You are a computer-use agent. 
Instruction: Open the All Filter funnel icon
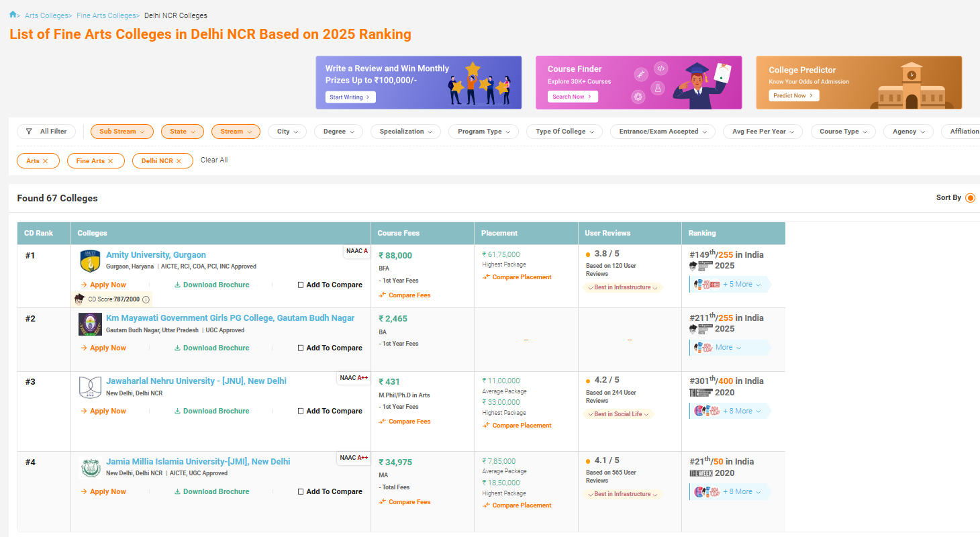pyautogui.click(x=29, y=132)
